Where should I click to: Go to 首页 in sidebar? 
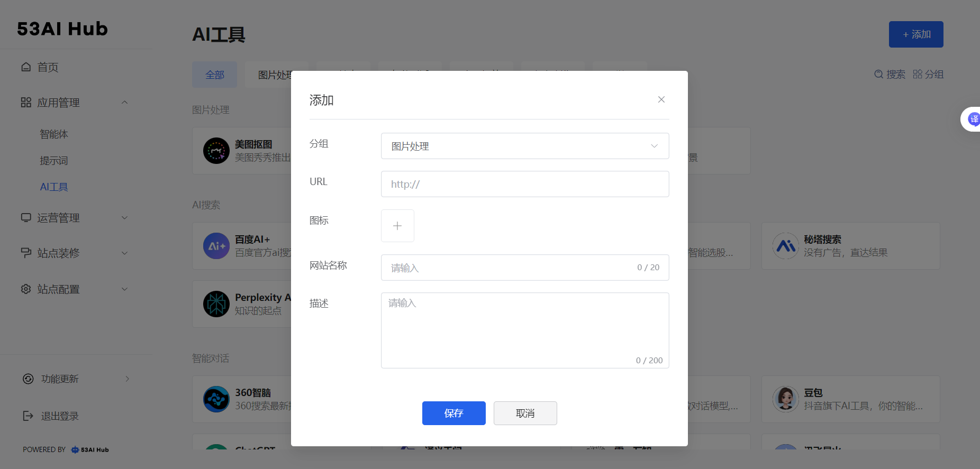pyautogui.click(x=48, y=67)
